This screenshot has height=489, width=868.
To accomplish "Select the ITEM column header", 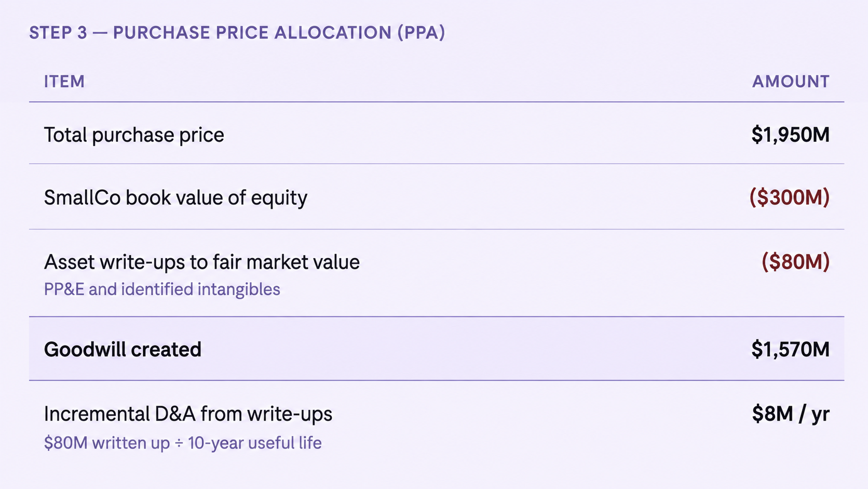I will (64, 82).
